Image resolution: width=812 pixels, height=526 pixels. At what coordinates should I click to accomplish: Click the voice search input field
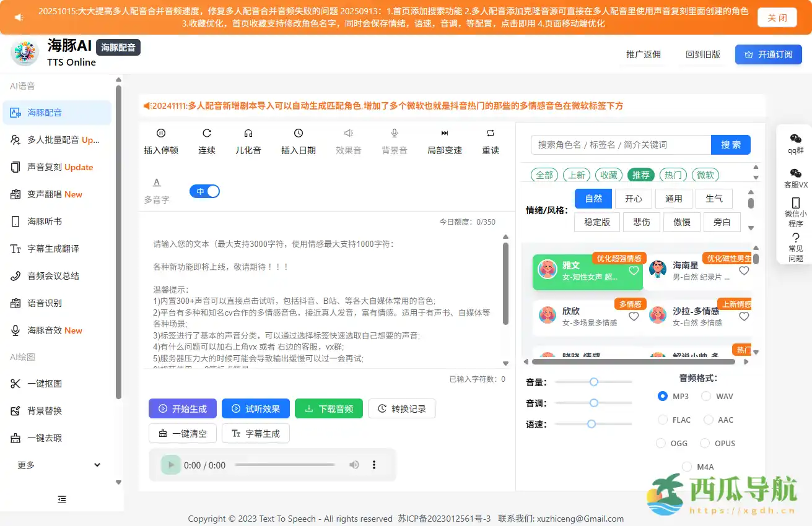(619, 145)
